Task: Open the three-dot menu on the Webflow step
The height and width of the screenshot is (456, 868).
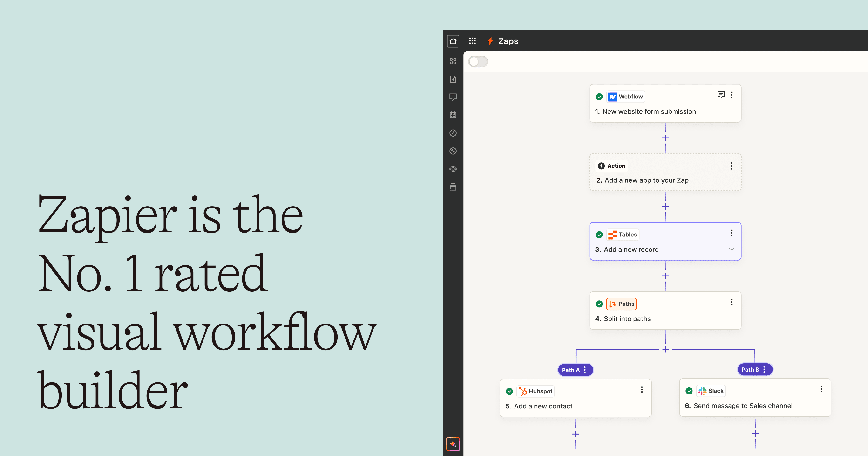Action: [x=732, y=95]
